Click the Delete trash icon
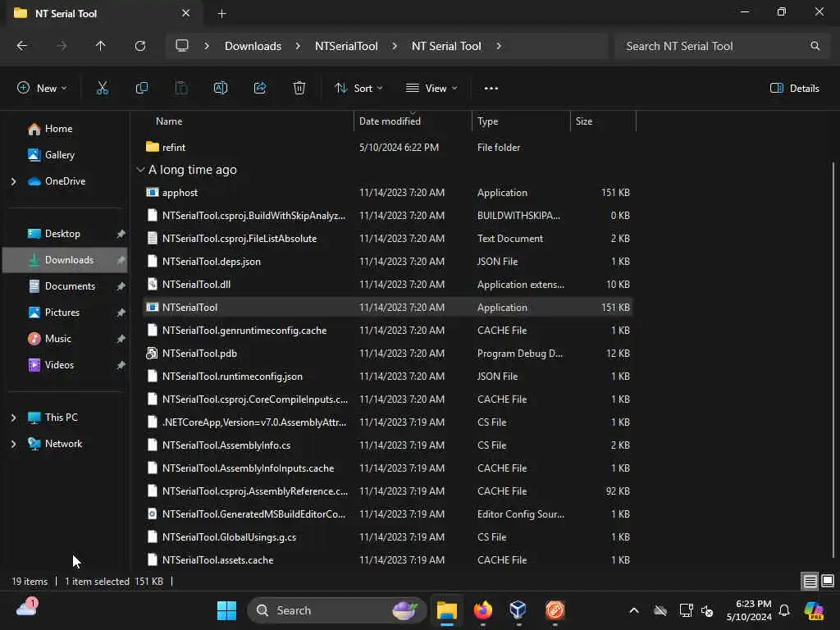The height and width of the screenshot is (630, 840). (x=299, y=89)
